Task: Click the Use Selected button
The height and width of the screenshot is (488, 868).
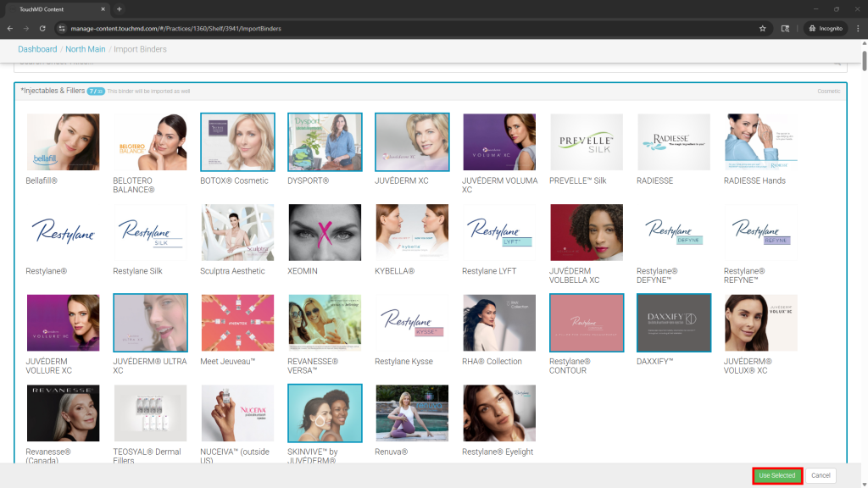Action: pos(776,475)
